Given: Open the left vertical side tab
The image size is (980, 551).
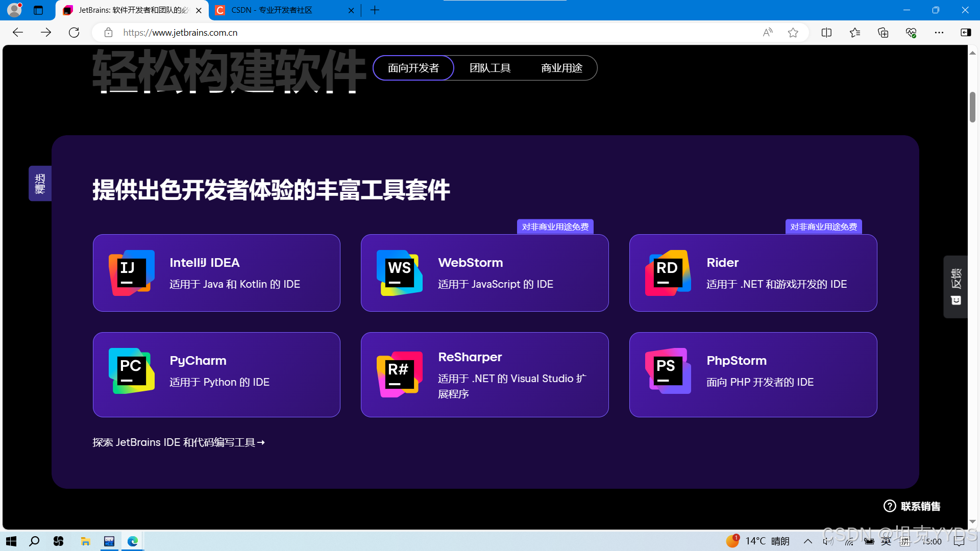Looking at the screenshot, I should pyautogui.click(x=40, y=184).
